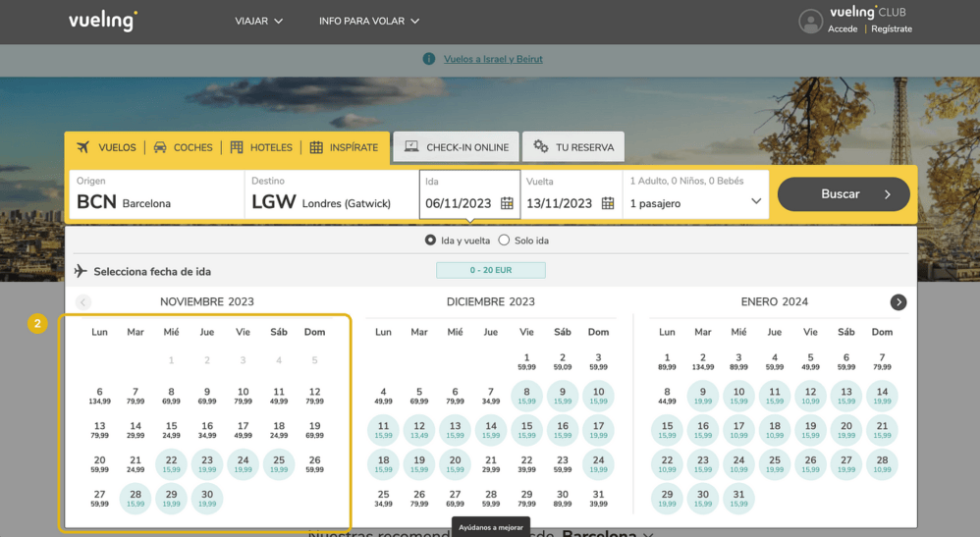Screen dimensions: 980x537
Task: Select January 12 priced 10,99
Action: coord(811,396)
